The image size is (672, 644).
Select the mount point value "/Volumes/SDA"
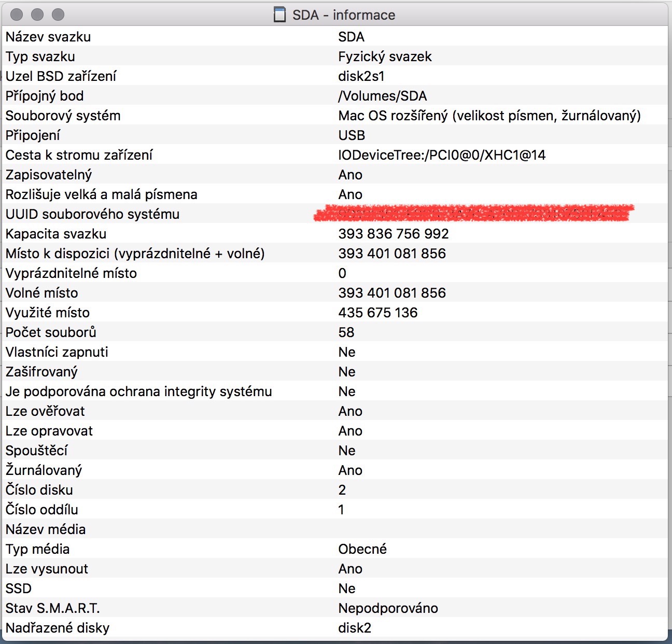383,96
